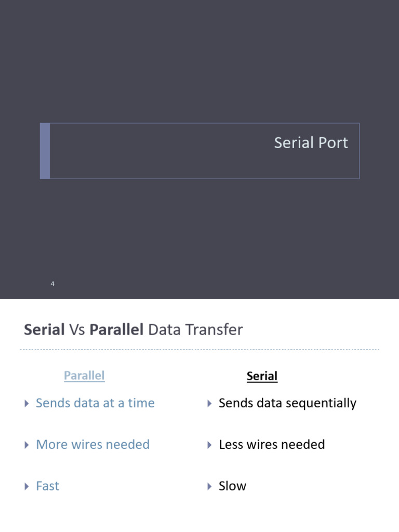Image resolution: width=399 pixels, height=532 pixels.
Task: Click the word "Slow" in Serial column
Action: click(x=232, y=486)
